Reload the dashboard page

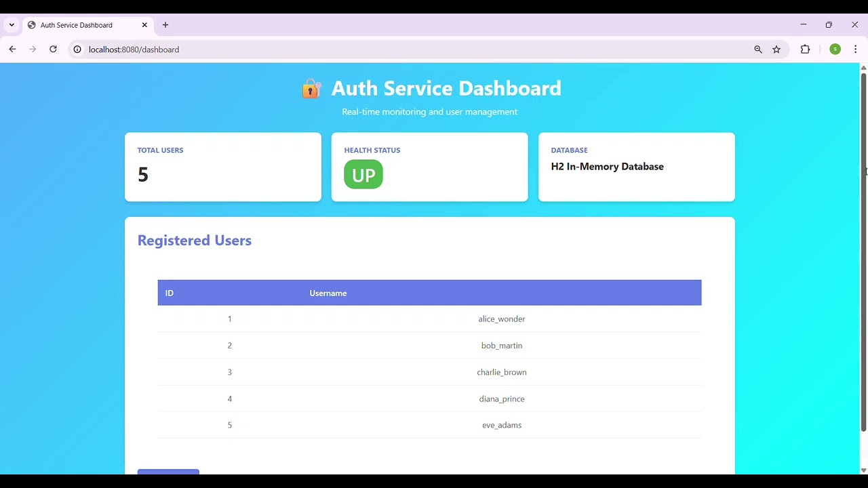(x=53, y=49)
